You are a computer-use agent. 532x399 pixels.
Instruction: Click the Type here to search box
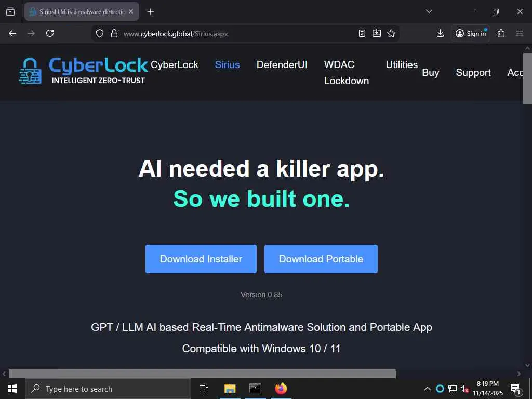tap(108, 389)
